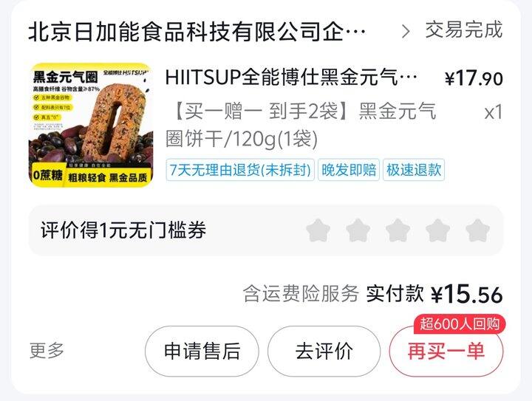
Task: Give a two-star rating
Action: [x=358, y=230]
